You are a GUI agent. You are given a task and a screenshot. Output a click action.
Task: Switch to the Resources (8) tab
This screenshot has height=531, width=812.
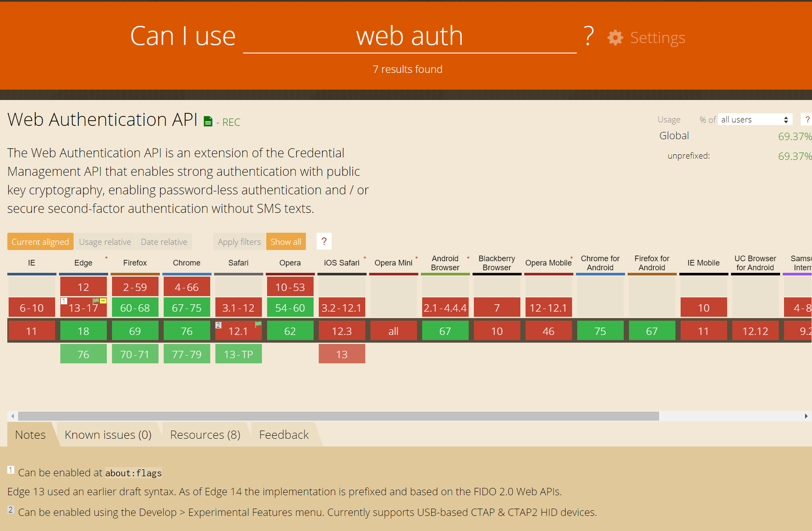[205, 434]
